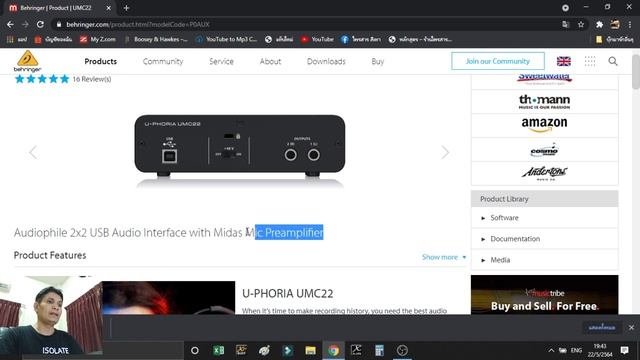Expand the Software library section
640x360 pixels.
(544, 218)
